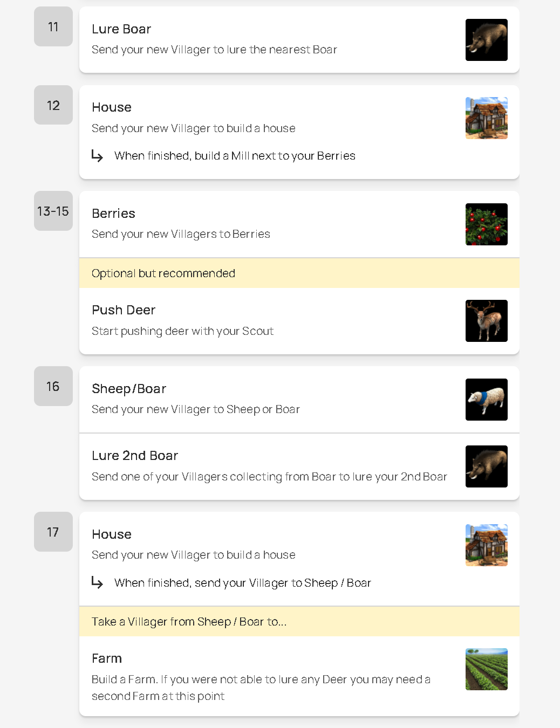Click the "Sheep/Boar" heading
This screenshot has height=728, width=560.
pos(129,389)
